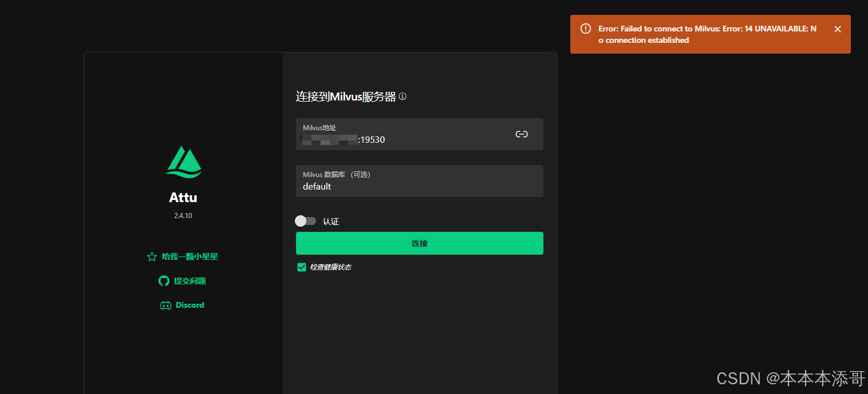This screenshot has width=868, height=394.
Task: Click the 认证 label text
Action: click(x=331, y=222)
